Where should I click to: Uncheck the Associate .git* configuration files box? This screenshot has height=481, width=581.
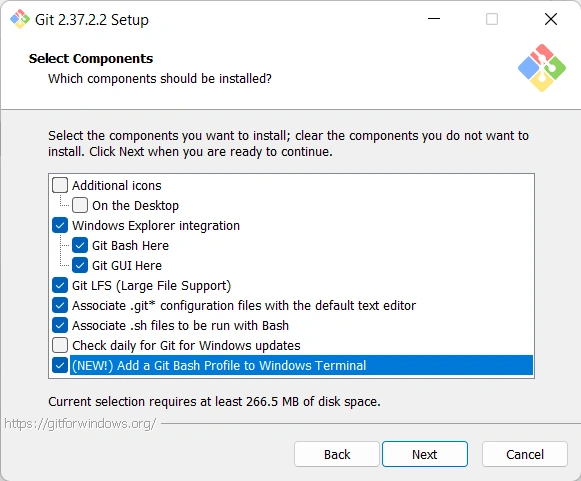click(60, 305)
